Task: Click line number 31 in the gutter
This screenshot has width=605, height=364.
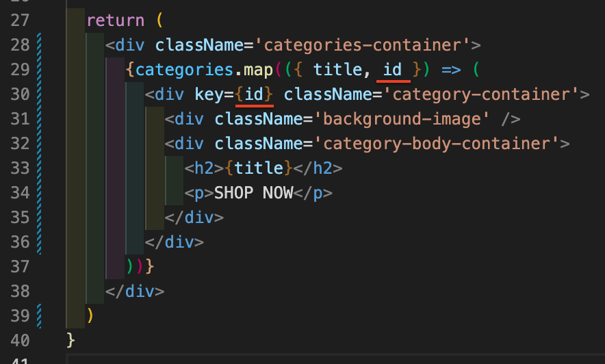Action: [20, 119]
